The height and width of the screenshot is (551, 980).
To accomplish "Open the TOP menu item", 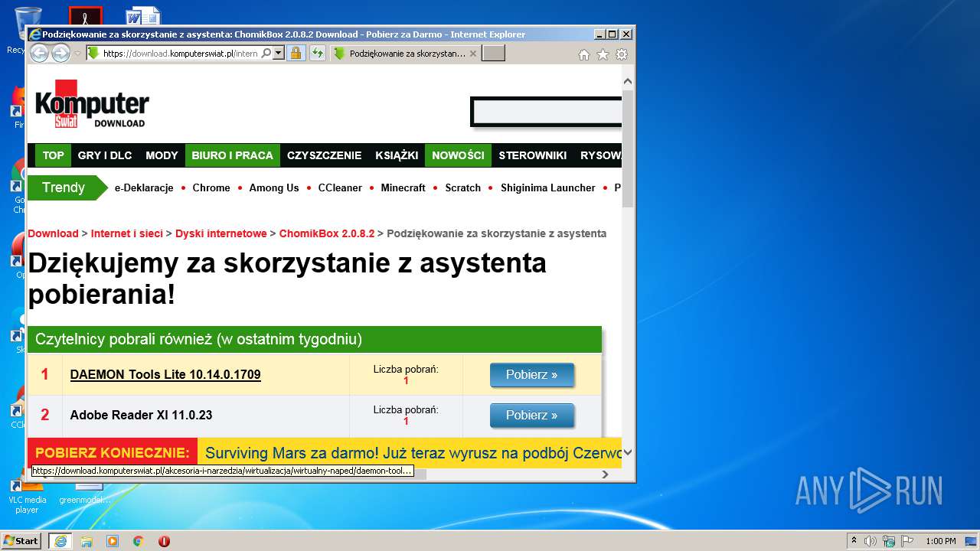I will pos(53,155).
